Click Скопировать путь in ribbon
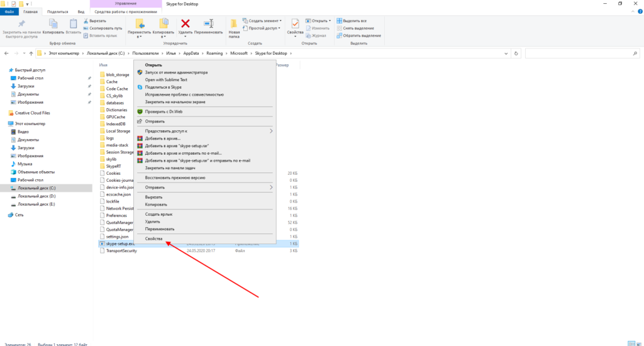 pos(103,28)
